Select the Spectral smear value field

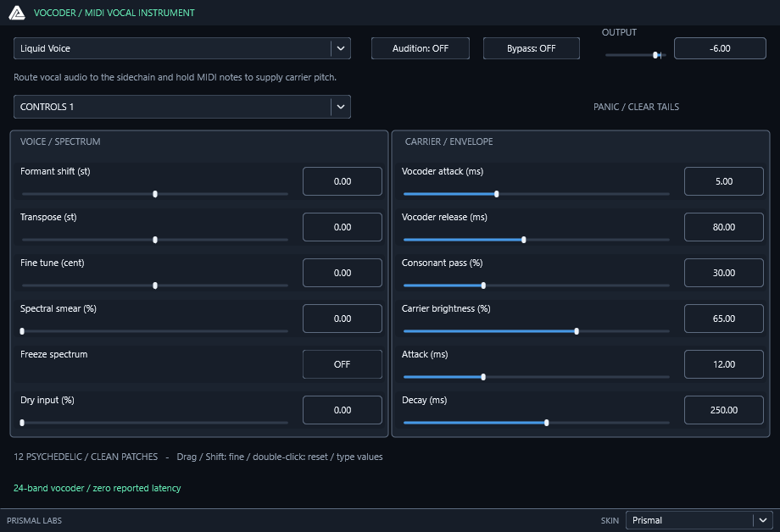pyautogui.click(x=343, y=319)
